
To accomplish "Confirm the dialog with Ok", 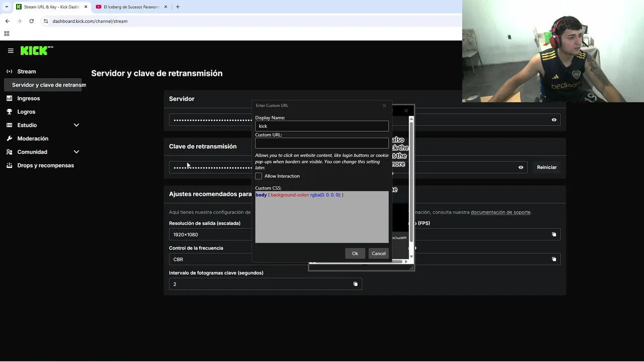I will (355, 253).
